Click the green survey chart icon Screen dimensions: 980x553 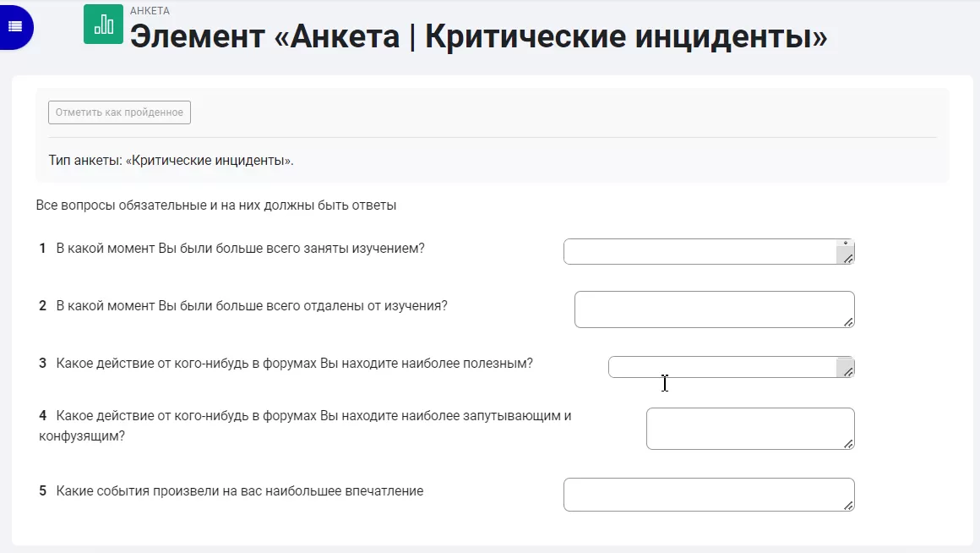[104, 25]
